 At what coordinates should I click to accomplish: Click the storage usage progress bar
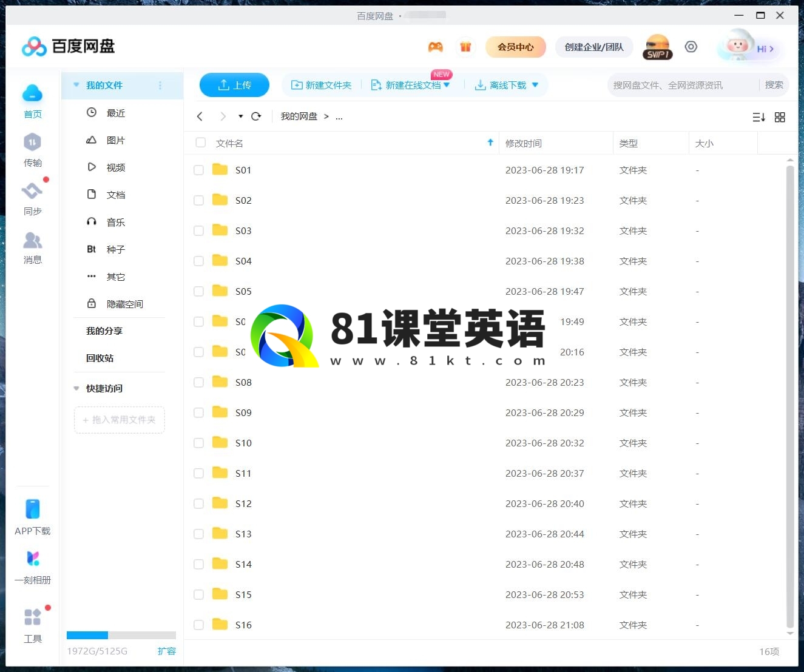(x=121, y=635)
